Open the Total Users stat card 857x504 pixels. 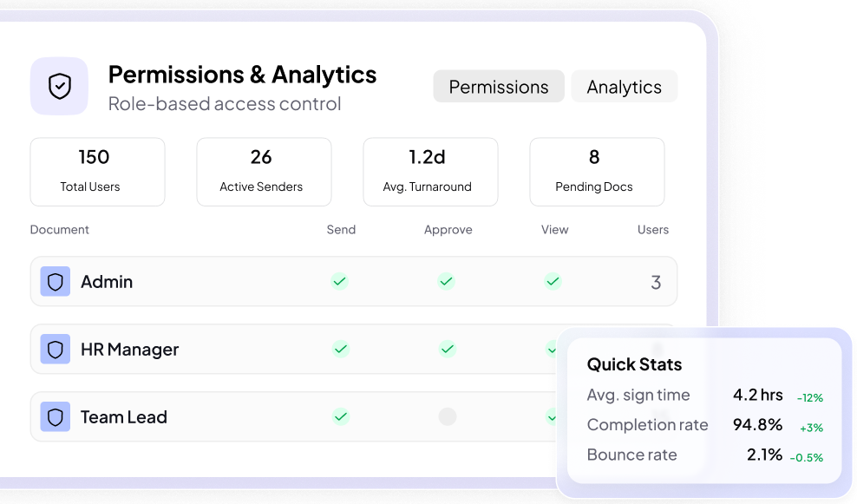point(97,172)
